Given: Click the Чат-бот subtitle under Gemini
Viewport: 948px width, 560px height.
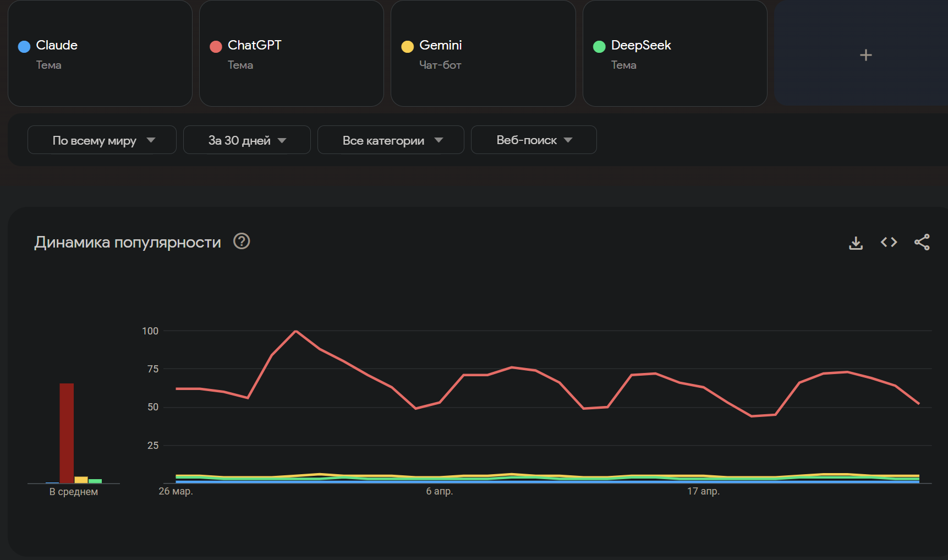Looking at the screenshot, I should (440, 65).
